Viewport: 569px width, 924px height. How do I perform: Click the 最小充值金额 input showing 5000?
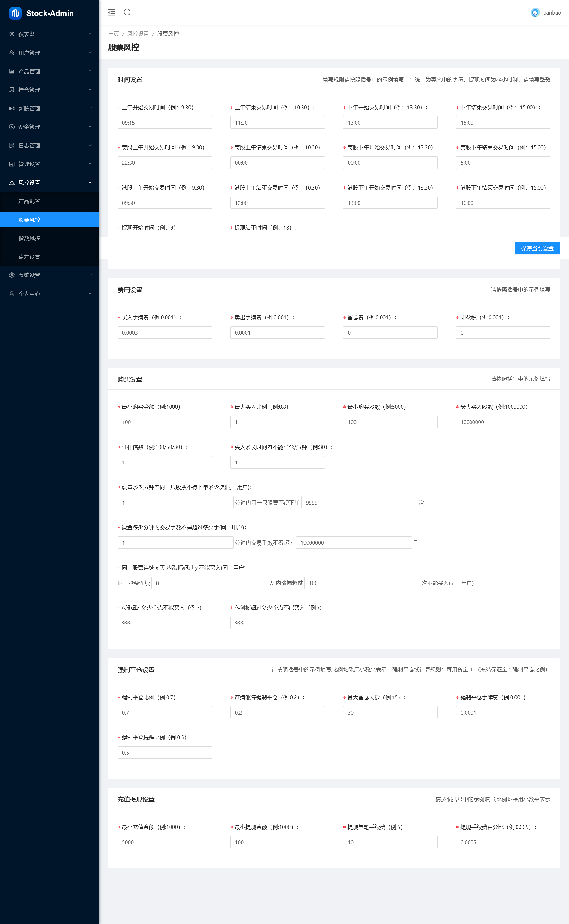(x=164, y=842)
